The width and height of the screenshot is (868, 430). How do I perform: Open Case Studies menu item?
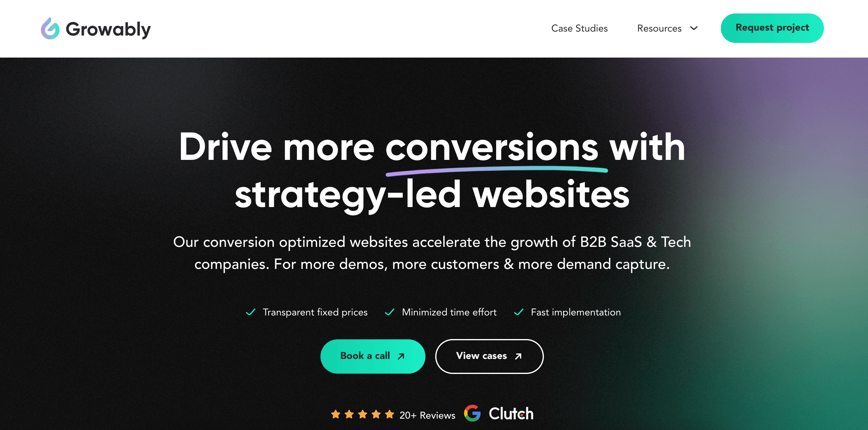[580, 28]
